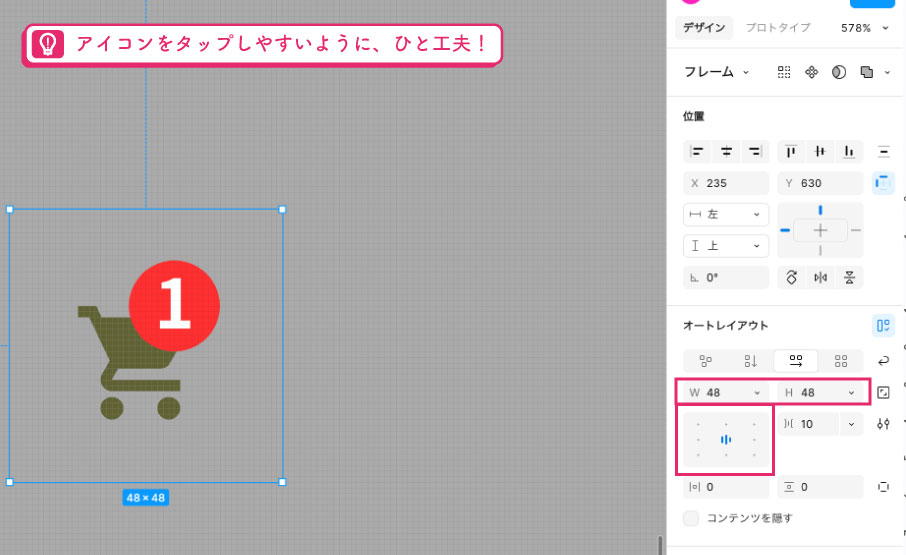Image resolution: width=906 pixels, height=555 pixels.
Task: Align selection to the right
Action: coord(755,151)
